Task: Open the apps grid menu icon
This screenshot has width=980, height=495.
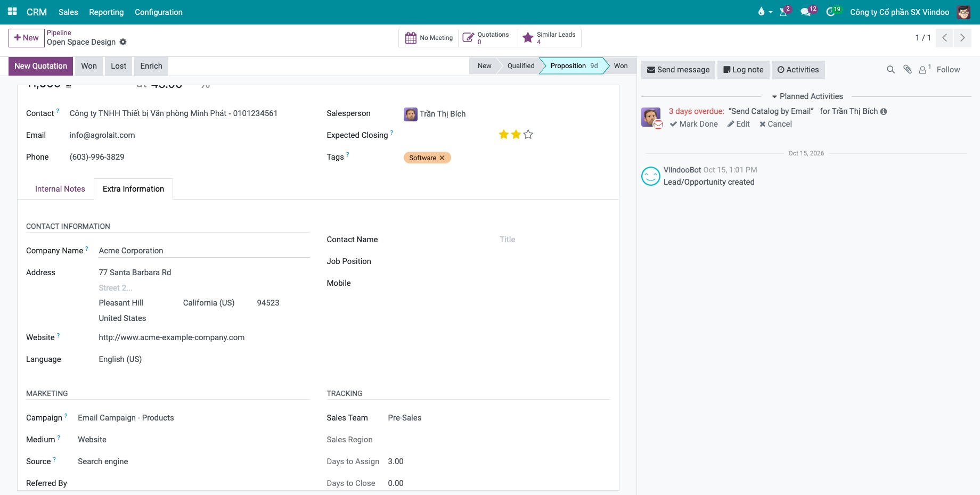Action: click(12, 12)
